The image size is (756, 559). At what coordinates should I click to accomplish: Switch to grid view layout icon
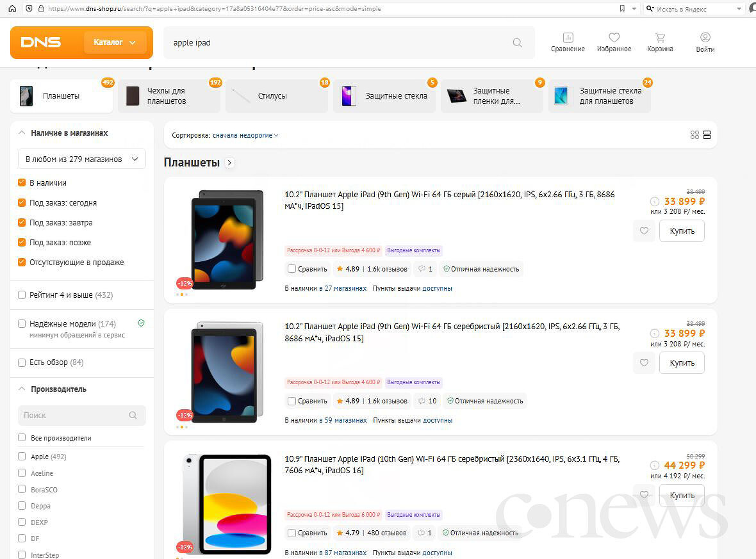(694, 135)
